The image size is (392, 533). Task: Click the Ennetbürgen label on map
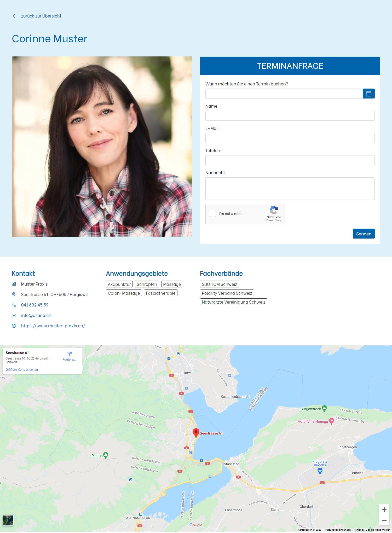(347, 447)
